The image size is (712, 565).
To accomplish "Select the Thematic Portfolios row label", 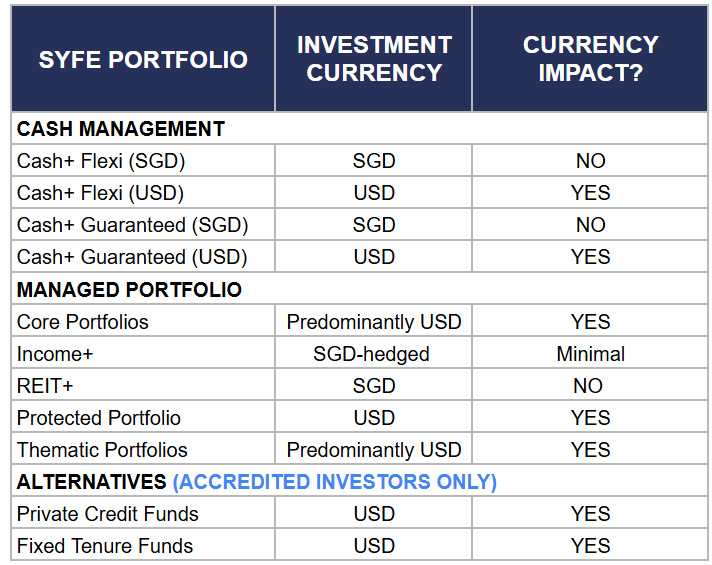I will click(x=102, y=450).
